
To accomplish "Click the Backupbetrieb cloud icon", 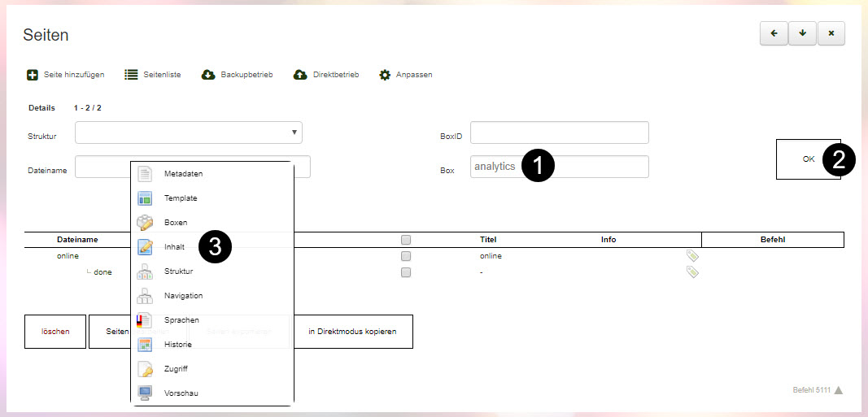I will (x=207, y=75).
